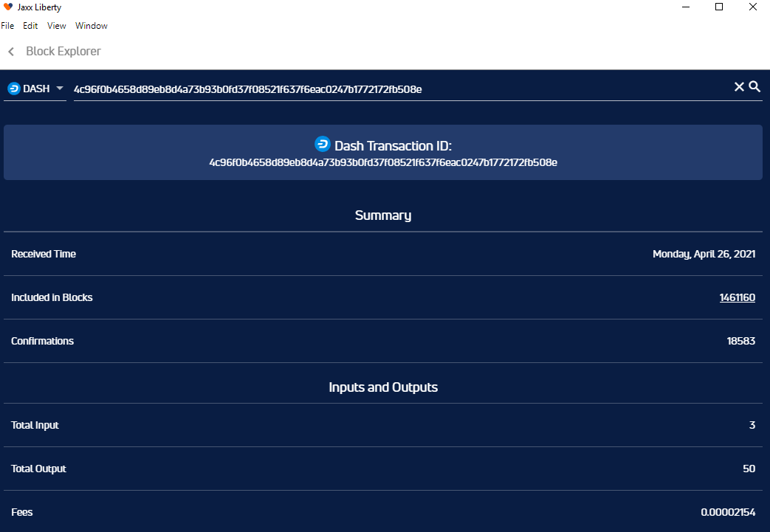Image resolution: width=770 pixels, height=532 pixels.
Task: Click the transaction ID hash in banner
Action: coord(383,162)
